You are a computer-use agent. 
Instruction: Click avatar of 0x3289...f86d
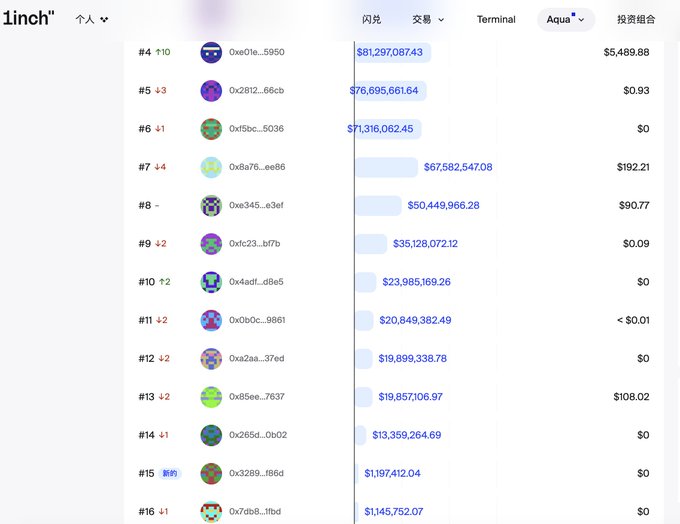click(211, 473)
